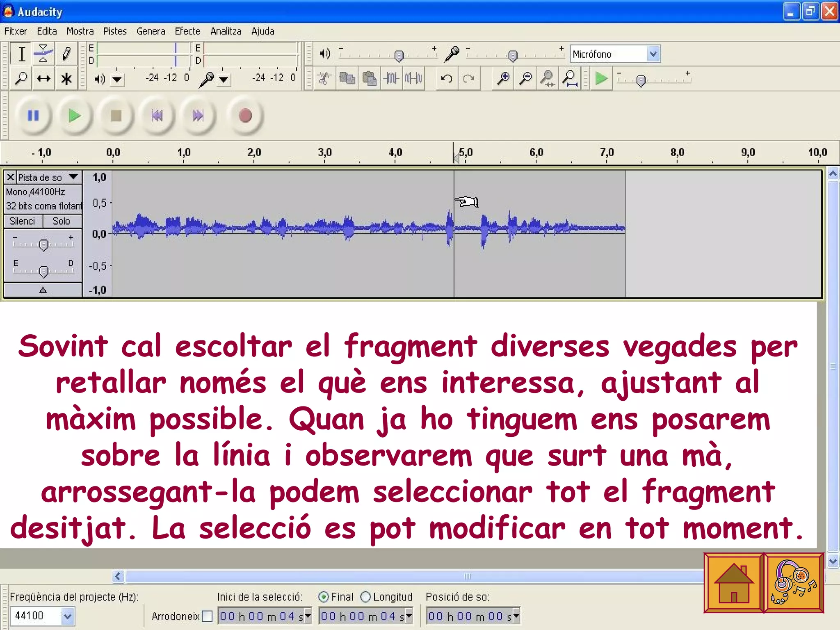Open the Genera menu
Viewport: 840px width, 630px height.
151,31
